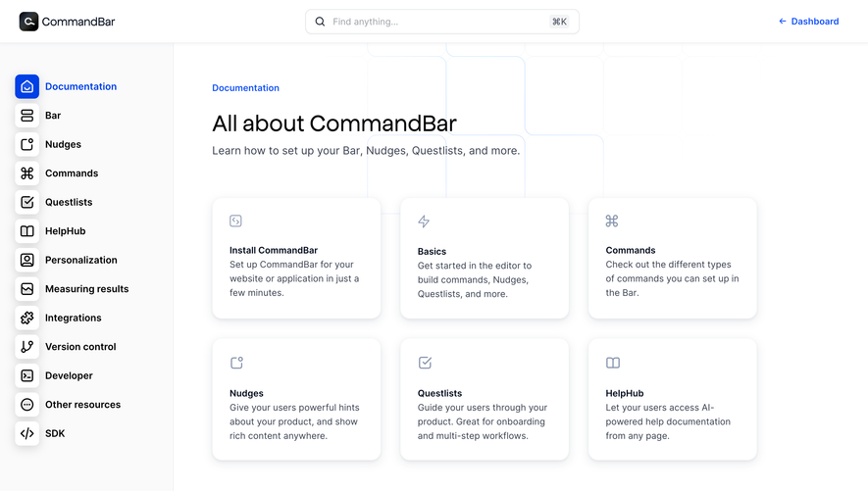This screenshot has height=492, width=868.
Task: Click description 'Check out the different types'
Action: tap(672, 278)
